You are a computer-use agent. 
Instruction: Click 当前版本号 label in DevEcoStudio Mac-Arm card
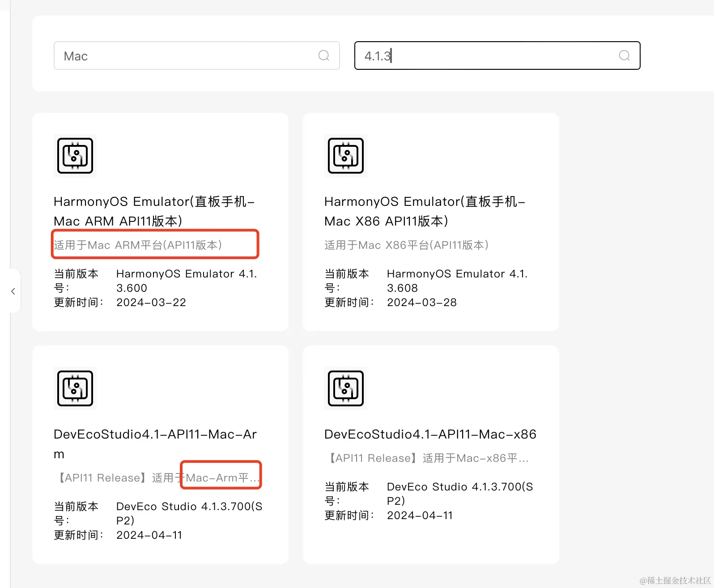[x=76, y=513]
